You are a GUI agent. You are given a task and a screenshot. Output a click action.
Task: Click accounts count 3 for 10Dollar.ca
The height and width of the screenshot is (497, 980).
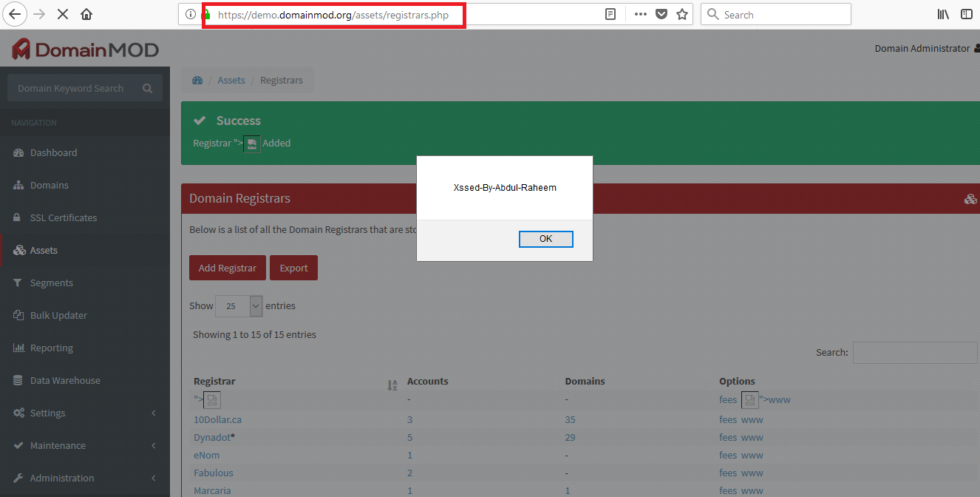tap(410, 419)
